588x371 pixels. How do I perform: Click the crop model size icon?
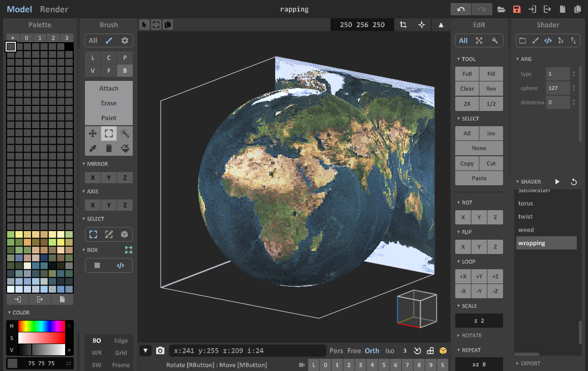click(x=403, y=25)
